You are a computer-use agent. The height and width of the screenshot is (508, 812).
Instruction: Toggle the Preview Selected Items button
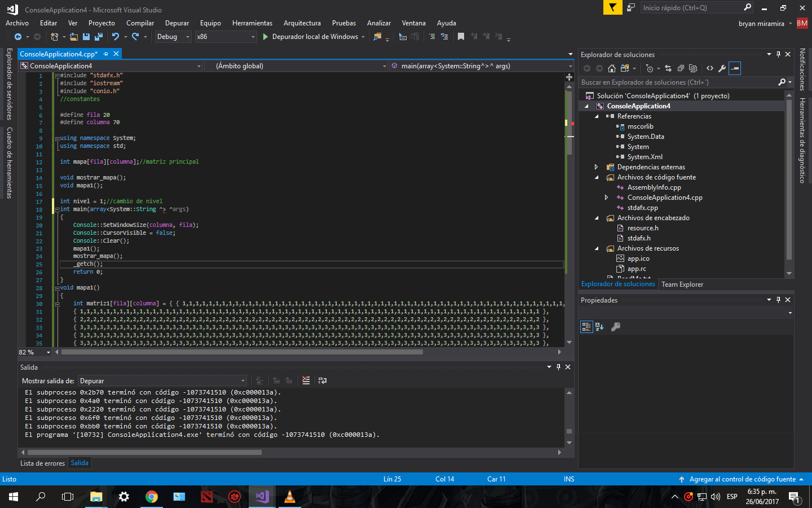(x=735, y=68)
